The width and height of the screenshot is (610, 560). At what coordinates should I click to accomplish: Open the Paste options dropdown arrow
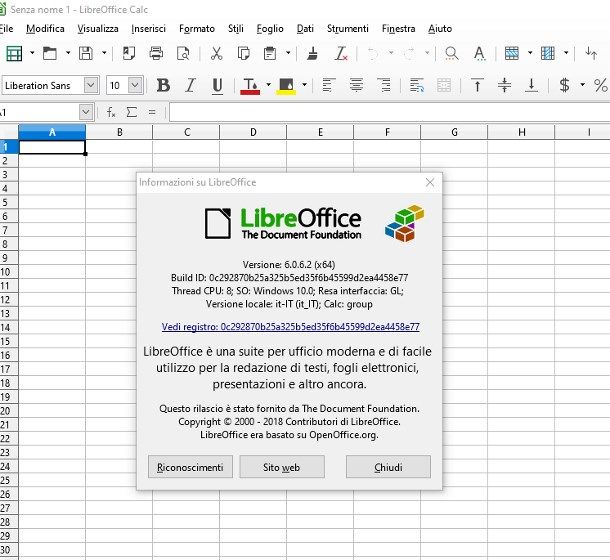(288, 53)
